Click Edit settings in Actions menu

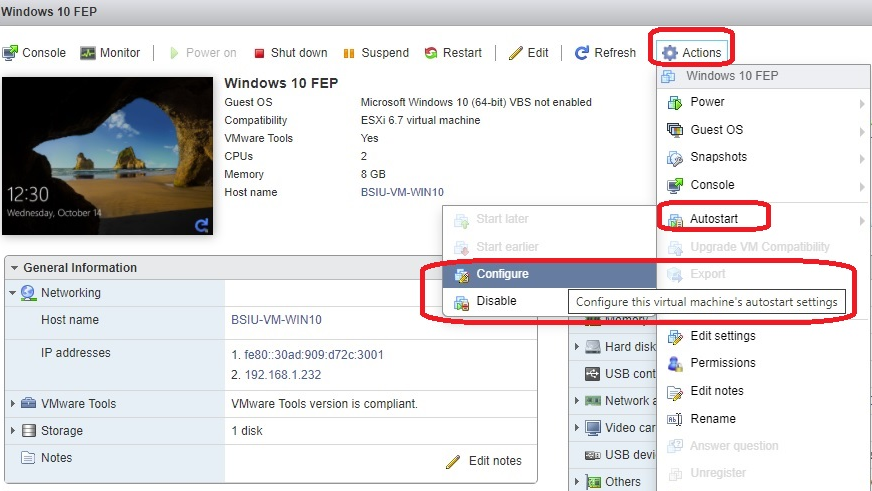tap(722, 336)
